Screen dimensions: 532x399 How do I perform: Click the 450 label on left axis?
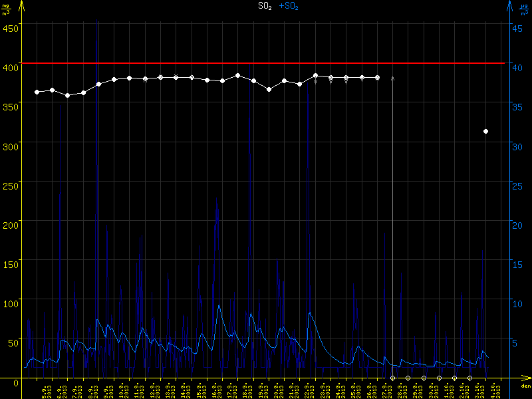[10, 28]
